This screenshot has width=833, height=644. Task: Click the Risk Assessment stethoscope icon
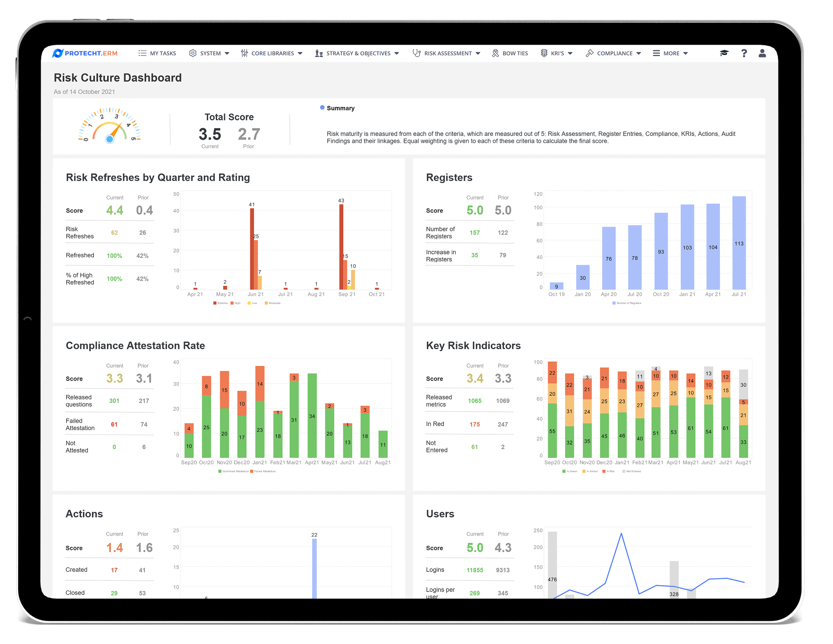click(416, 53)
